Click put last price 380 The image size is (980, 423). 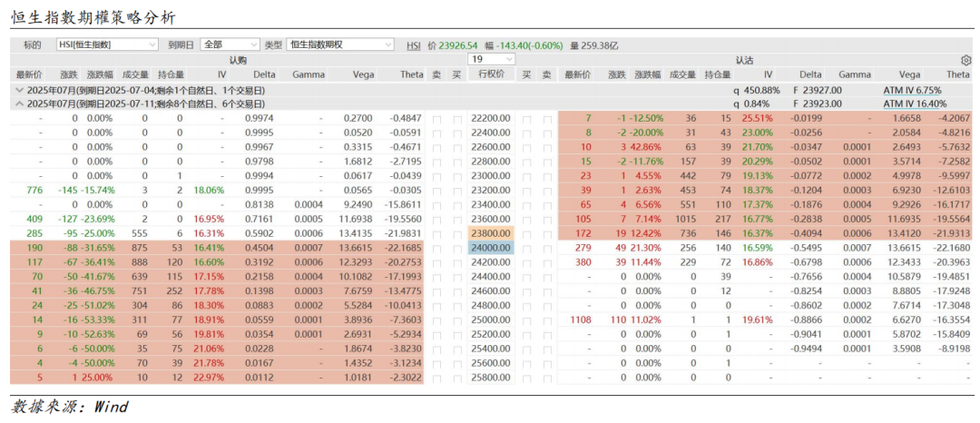point(583,261)
